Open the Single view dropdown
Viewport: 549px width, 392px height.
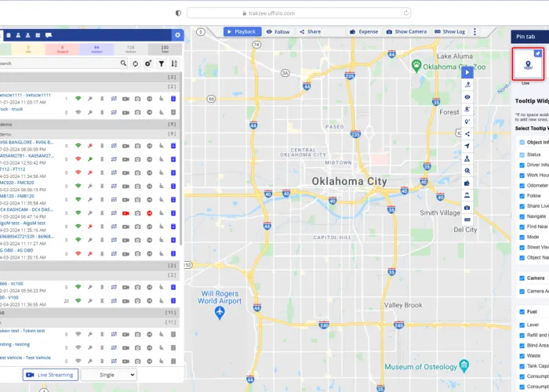[109, 375]
